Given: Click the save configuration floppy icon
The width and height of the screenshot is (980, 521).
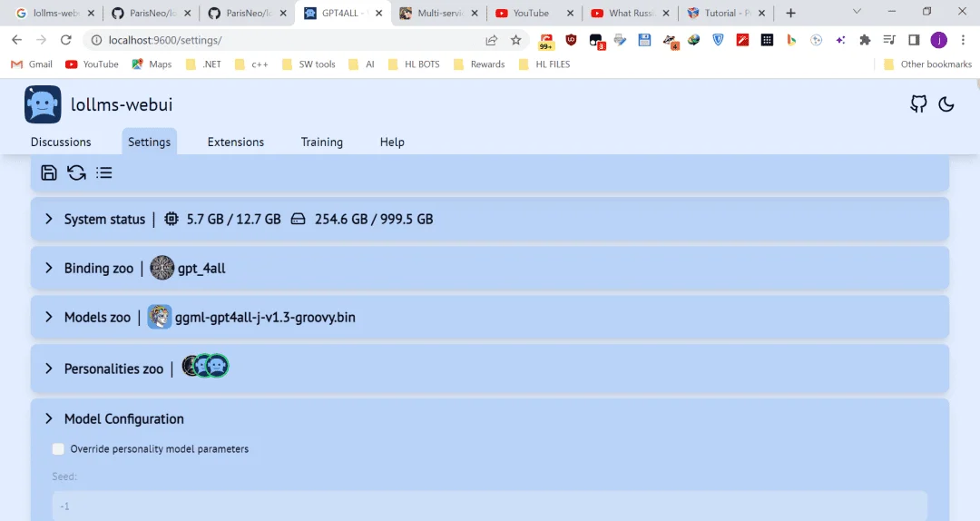Looking at the screenshot, I should (49, 172).
